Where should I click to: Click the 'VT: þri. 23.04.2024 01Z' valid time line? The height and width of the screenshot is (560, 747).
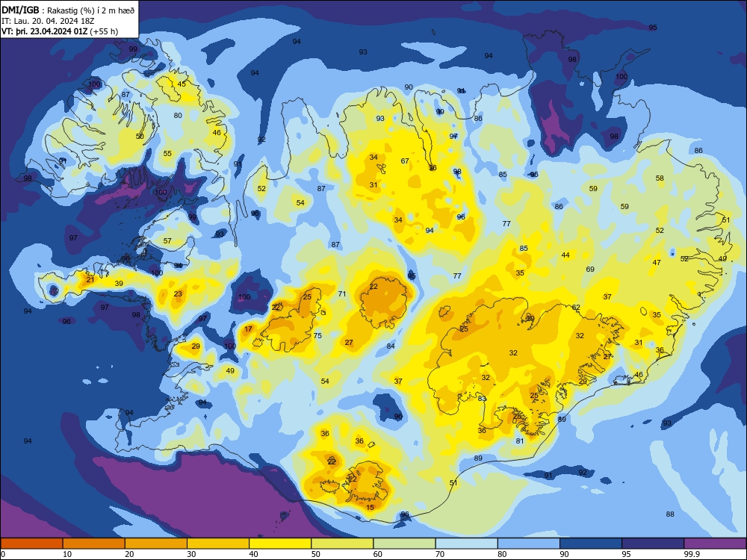coord(60,31)
